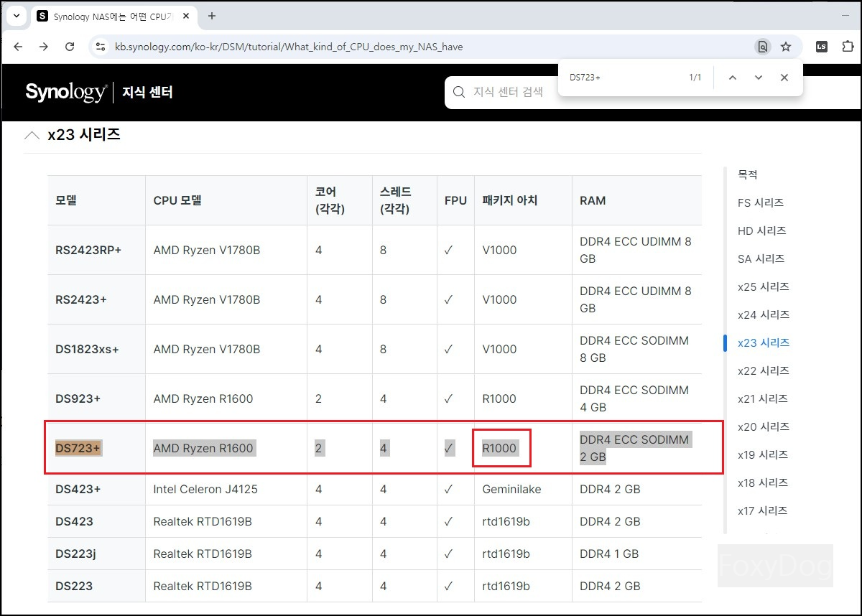Image resolution: width=862 pixels, height=616 pixels.
Task: Jump to x19 시리즈 in sidebar
Action: click(x=763, y=454)
